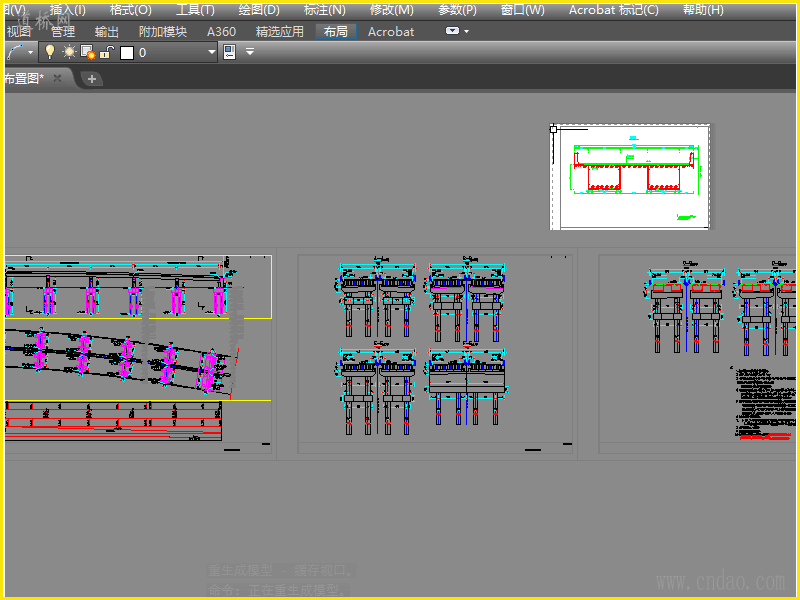This screenshot has width=800, height=600.
Task: Toggle the layer freeze sun icon
Action: point(69,52)
